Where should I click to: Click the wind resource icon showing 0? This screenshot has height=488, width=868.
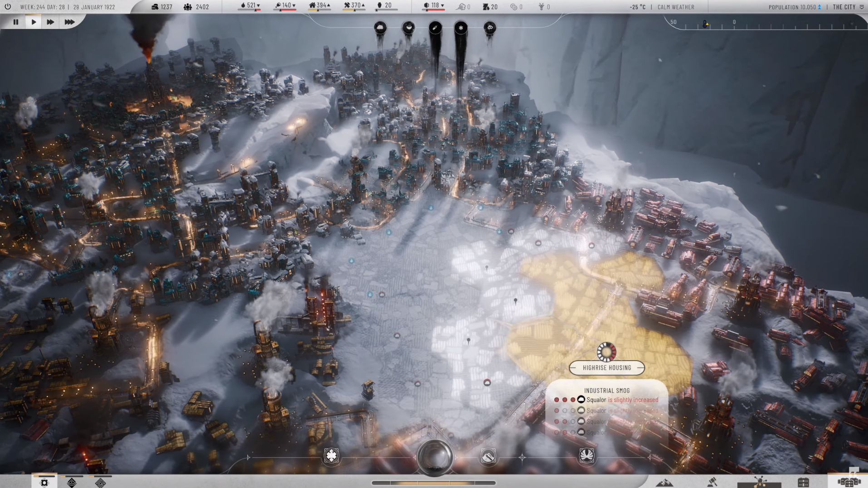pyautogui.click(x=461, y=7)
